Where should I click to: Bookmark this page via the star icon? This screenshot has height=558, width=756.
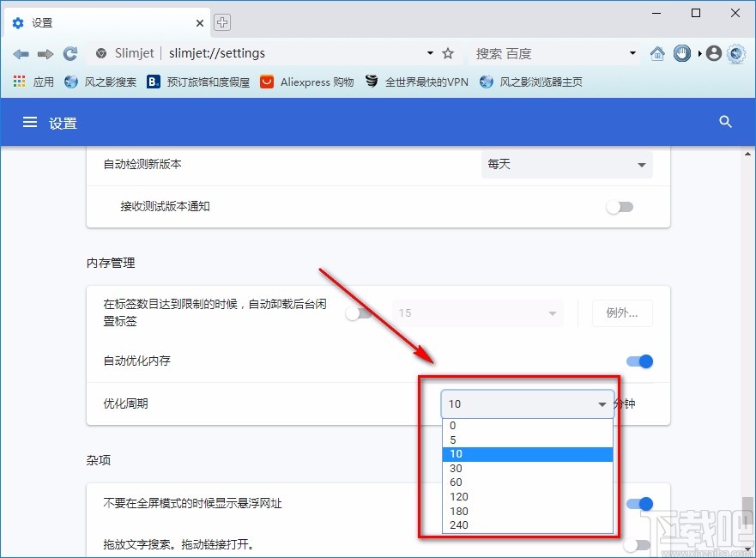point(448,52)
